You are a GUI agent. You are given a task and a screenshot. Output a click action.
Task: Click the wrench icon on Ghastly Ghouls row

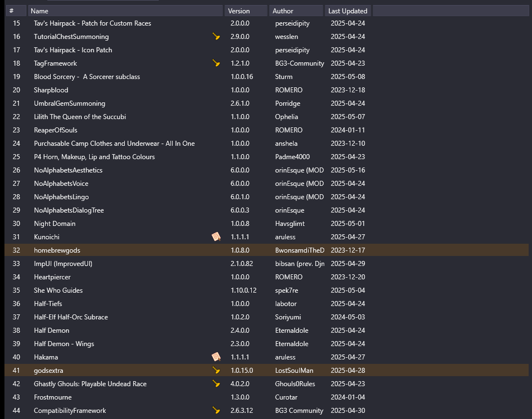pos(216,383)
